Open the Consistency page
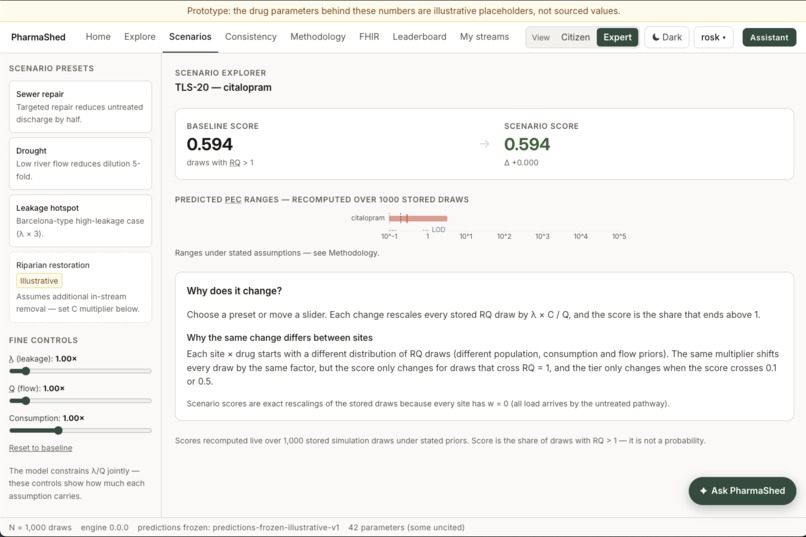Image resolution: width=806 pixels, height=537 pixels. point(250,36)
